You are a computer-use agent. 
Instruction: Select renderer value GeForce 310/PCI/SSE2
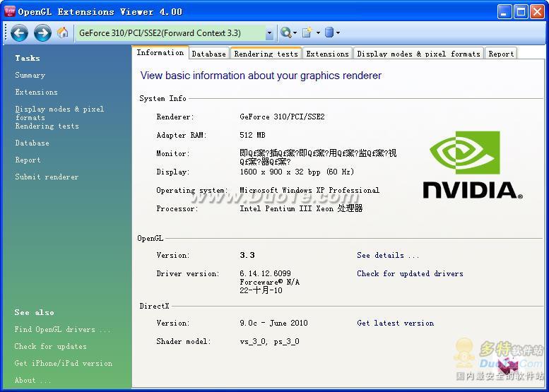[x=282, y=117]
